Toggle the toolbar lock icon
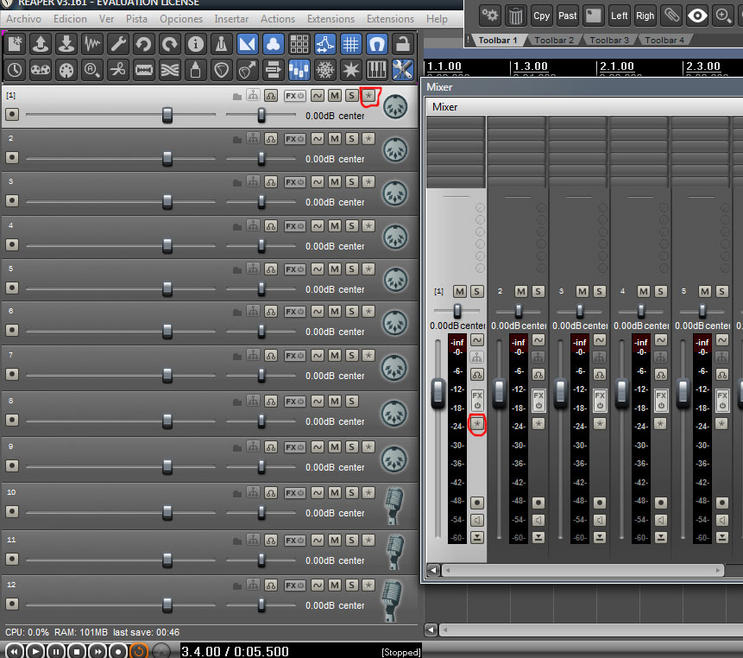Viewport: 743px width, 658px height. pos(403,43)
